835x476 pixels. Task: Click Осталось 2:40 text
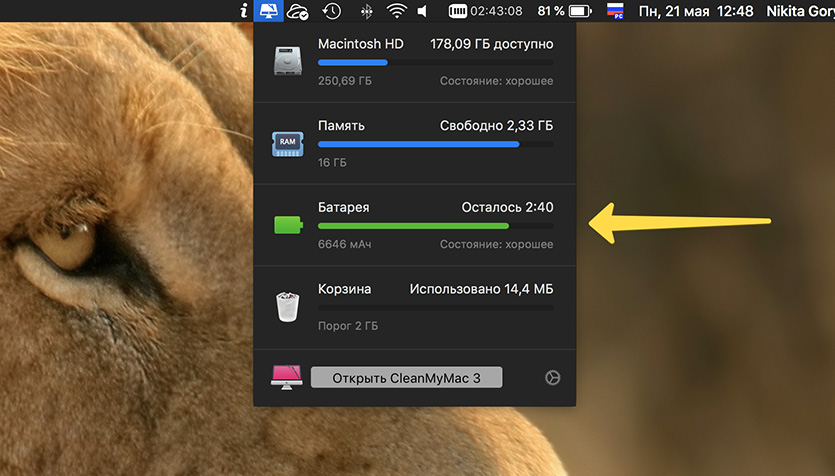[507, 207]
